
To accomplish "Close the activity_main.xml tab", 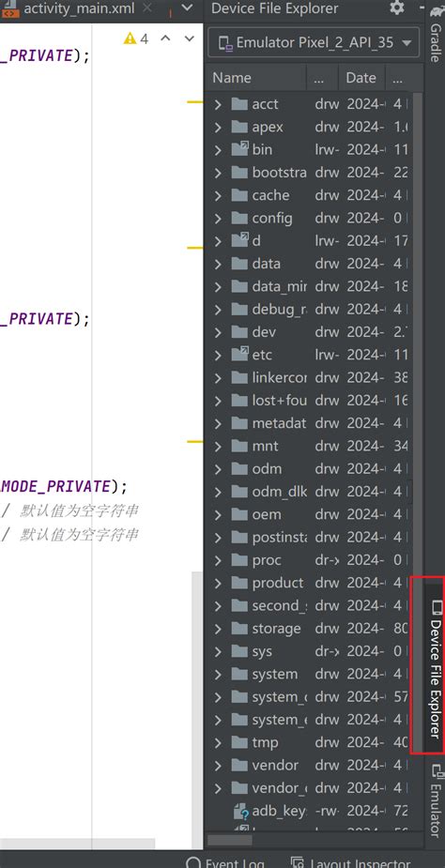I will [146, 8].
